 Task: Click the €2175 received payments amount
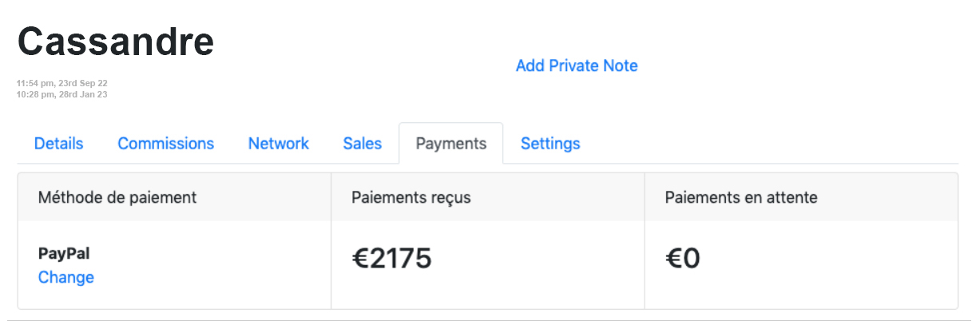point(391,258)
